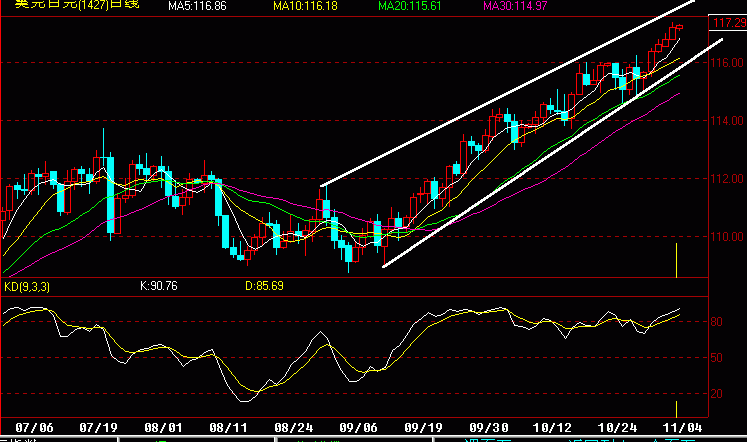Click the latest red candlestick near 117.29

click(x=679, y=27)
